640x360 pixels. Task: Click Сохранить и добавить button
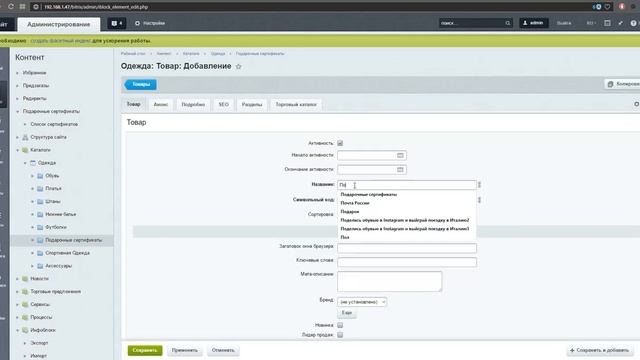tap(599, 350)
